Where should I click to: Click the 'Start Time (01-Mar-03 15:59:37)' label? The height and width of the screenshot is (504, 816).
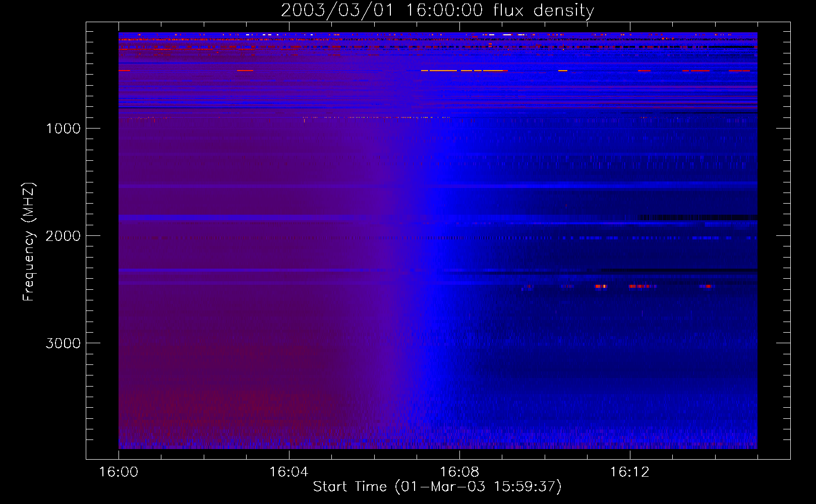click(437, 487)
